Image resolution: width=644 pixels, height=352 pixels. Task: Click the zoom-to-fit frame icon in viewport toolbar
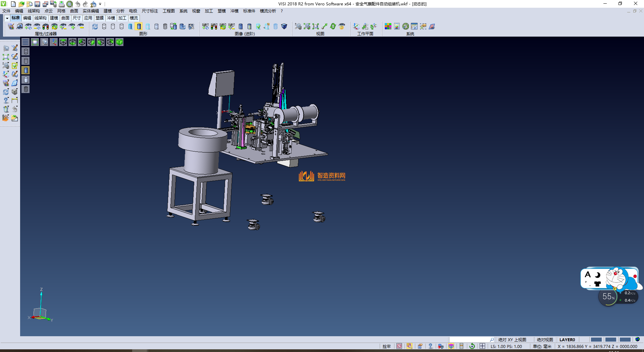click(35, 42)
